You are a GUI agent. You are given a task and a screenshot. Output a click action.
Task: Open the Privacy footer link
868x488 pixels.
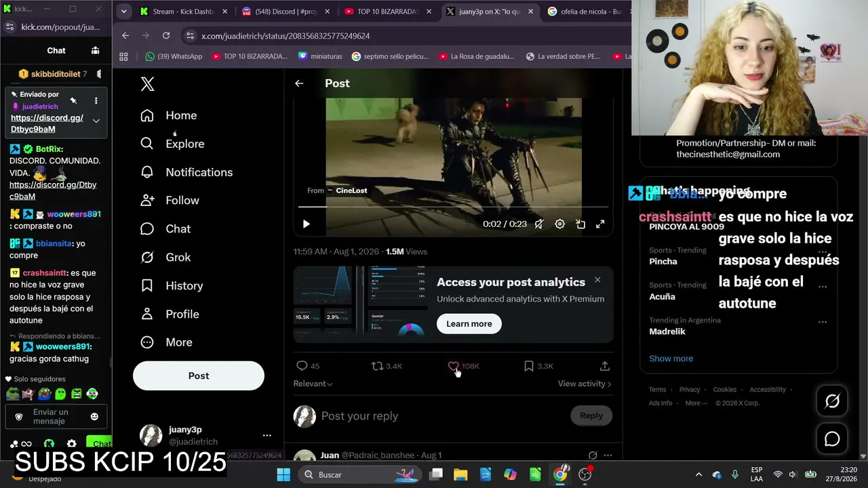coord(690,390)
